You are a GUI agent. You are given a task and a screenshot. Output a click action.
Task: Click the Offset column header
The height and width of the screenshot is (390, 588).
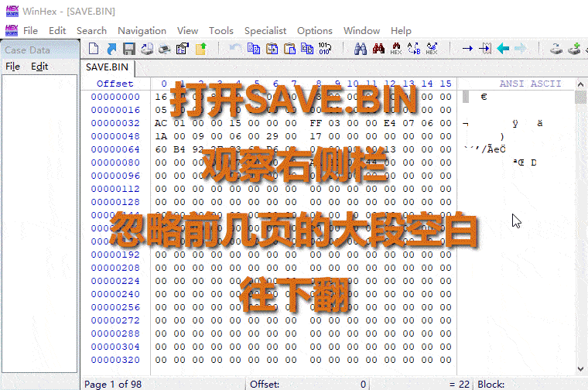coord(115,84)
